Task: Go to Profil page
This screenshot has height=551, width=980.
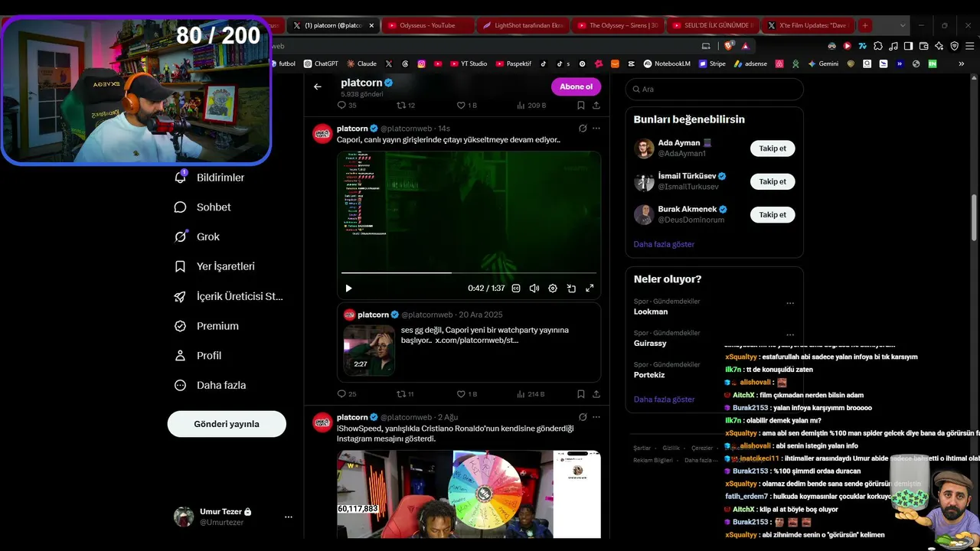Action: coord(198,356)
